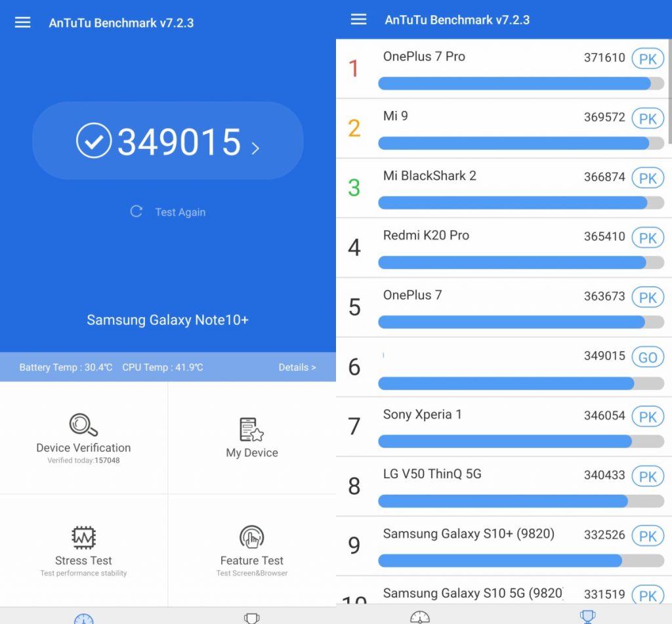Tap CPU Temp : 41.9℃ reading

[x=163, y=367]
